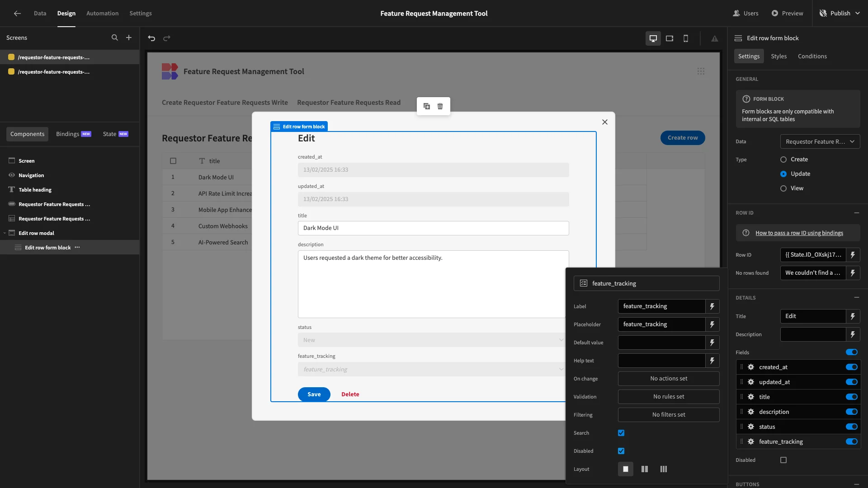Select the Update type radio
The width and height of the screenshot is (868, 488).
[783, 174]
